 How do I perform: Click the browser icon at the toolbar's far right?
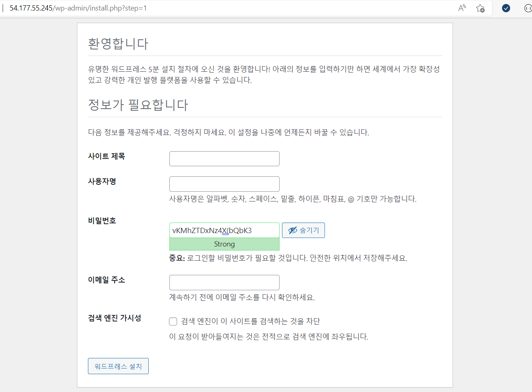point(528,8)
